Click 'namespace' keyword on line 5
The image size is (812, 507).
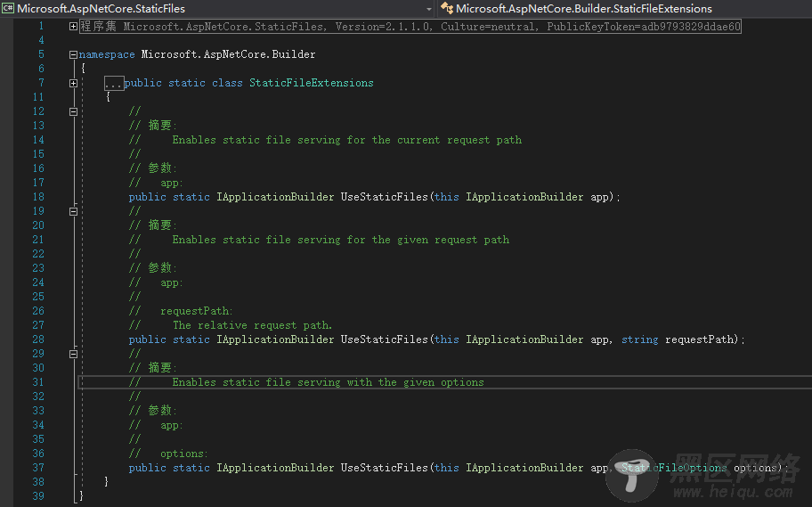(107, 54)
